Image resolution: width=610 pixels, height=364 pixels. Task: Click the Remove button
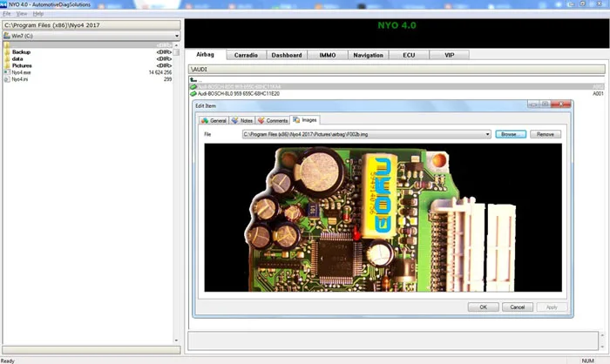(x=546, y=134)
